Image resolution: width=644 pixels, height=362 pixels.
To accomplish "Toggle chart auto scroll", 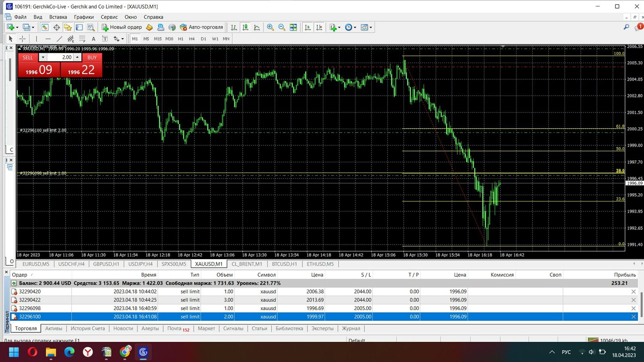I will (x=308, y=27).
